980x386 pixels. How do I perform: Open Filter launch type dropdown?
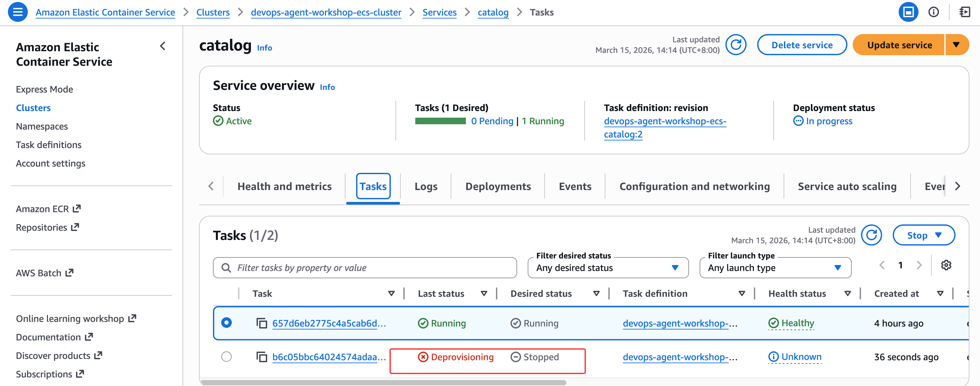[775, 268]
